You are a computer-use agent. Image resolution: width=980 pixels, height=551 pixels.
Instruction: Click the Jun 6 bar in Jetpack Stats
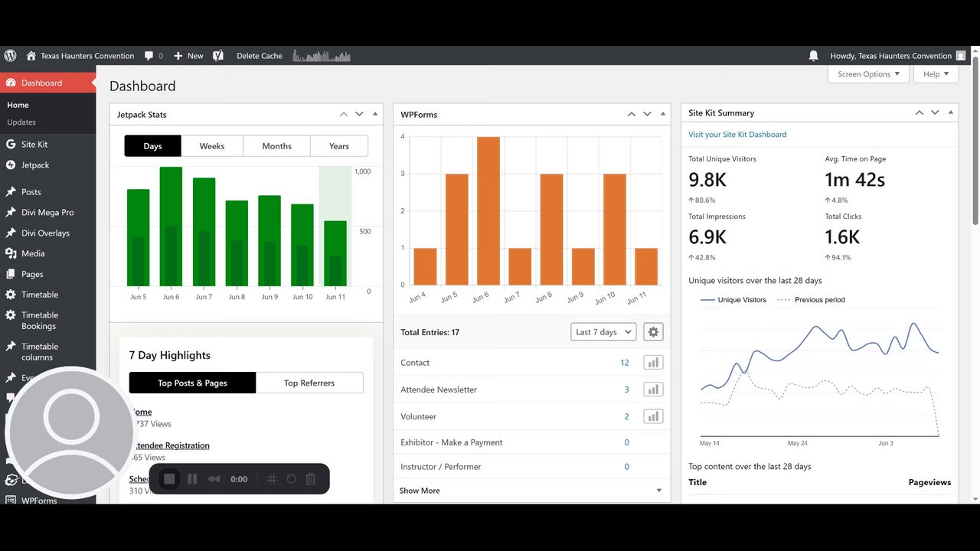tap(171, 227)
